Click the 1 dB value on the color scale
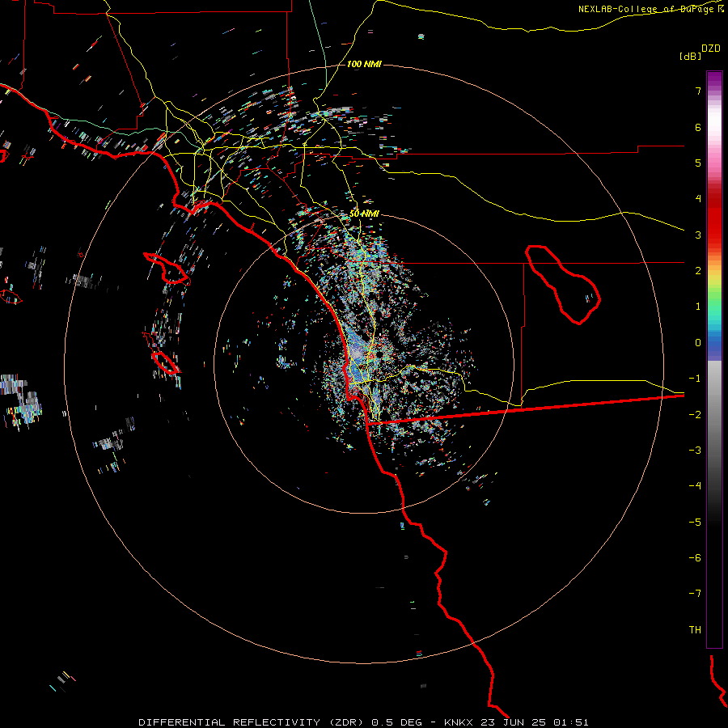The height and width of the screenshot is (728, 728). tap(698, 307)
